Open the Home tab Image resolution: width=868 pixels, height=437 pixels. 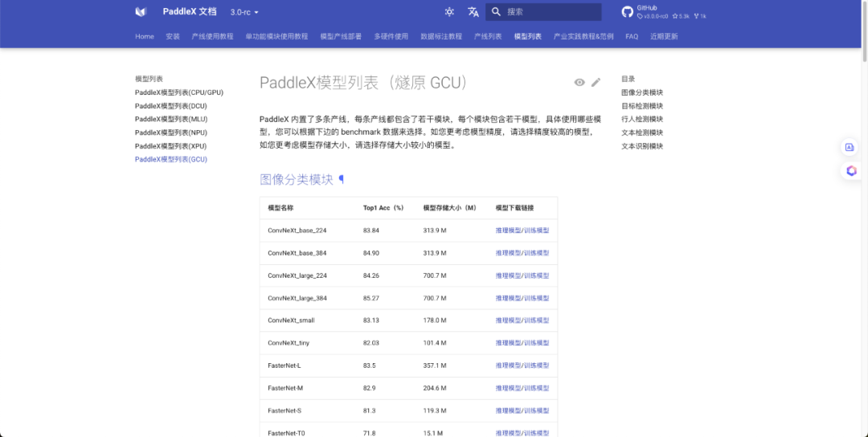pyautogui.click(x=145, y=36)
